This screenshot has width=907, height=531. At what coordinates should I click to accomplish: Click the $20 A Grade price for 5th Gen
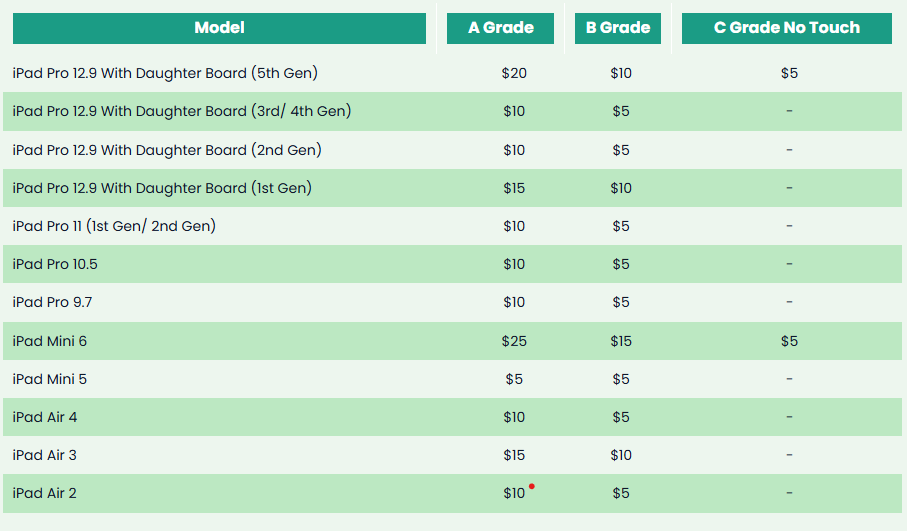[x=514, y=73]
